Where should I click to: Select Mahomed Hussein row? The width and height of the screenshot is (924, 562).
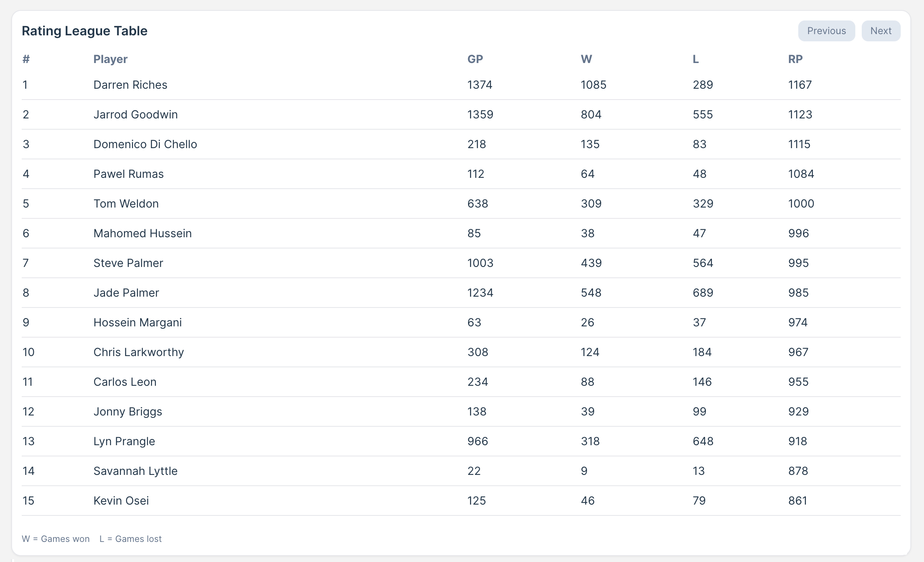tap(143, 233)
